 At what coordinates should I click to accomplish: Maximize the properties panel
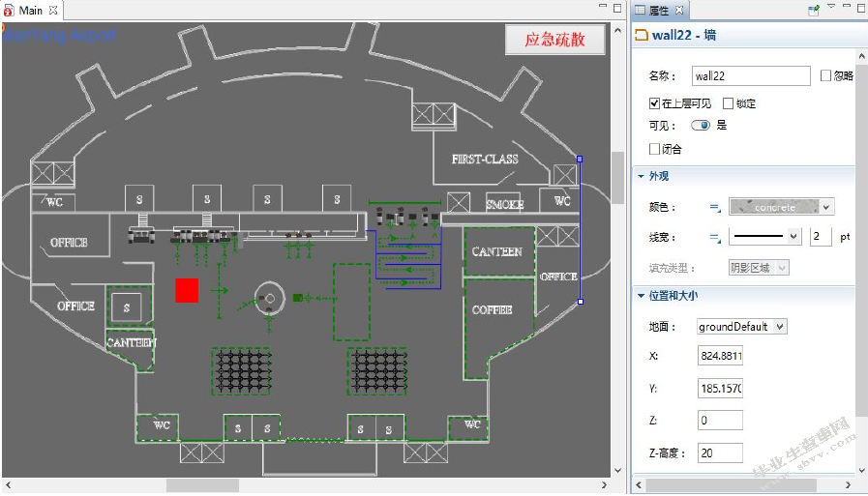click(x=862, y=9)
